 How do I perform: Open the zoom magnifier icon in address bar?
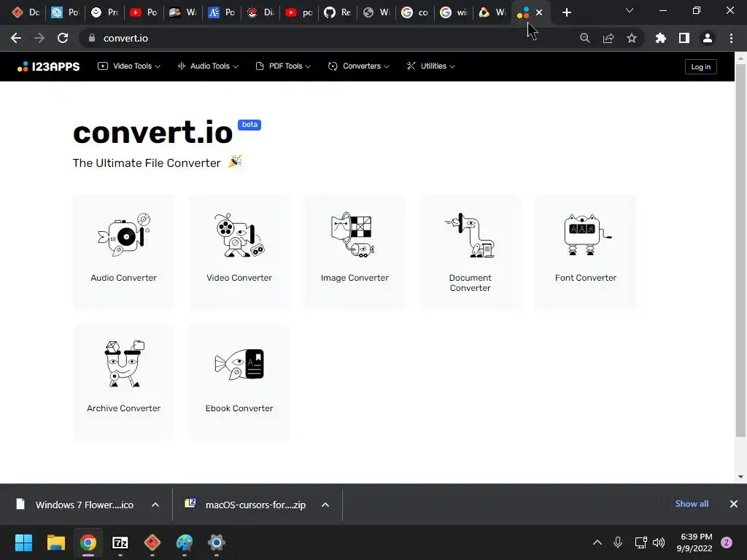[x=584, y=38]
